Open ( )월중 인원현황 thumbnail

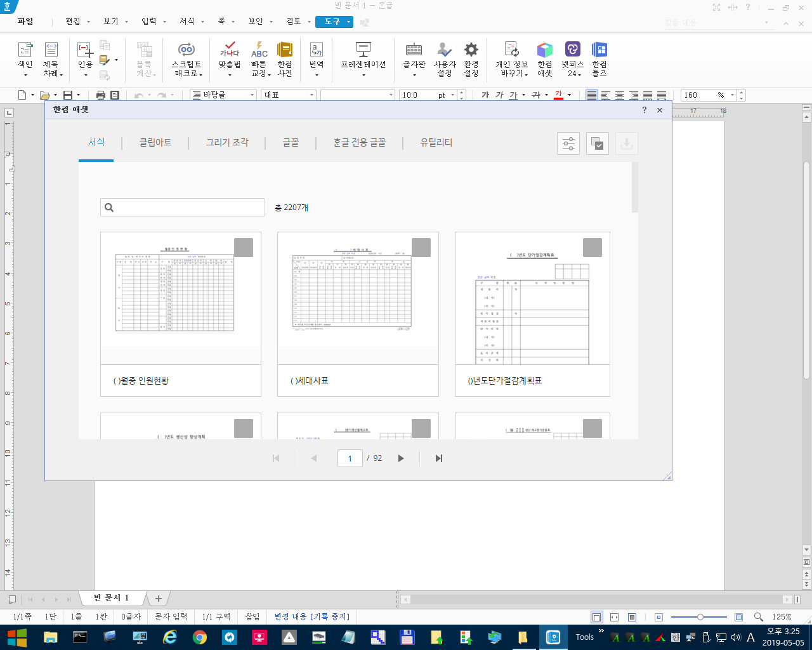181,298
